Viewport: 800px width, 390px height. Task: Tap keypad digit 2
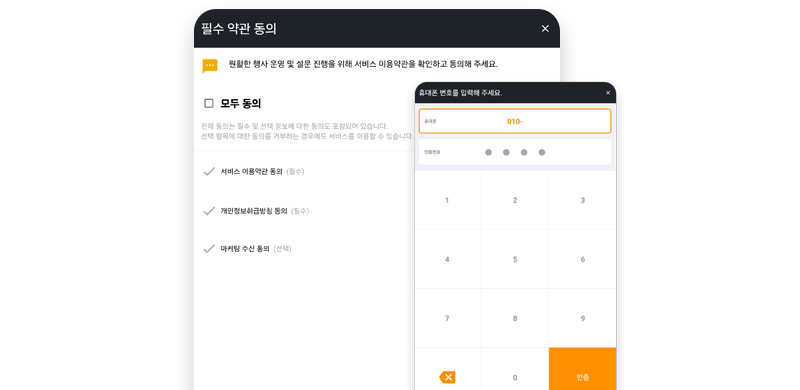(x=515, y=200)
